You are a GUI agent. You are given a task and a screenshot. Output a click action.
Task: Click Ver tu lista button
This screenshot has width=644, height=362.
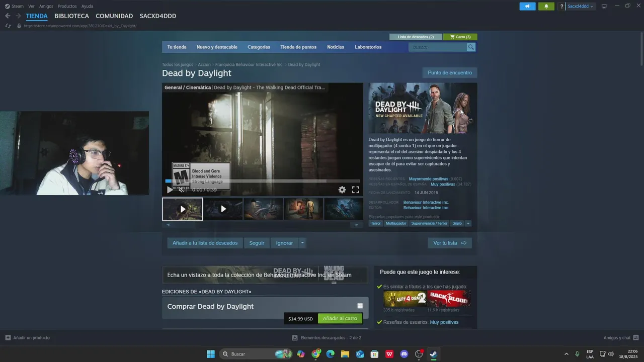pyautogui.click(x=450, y=243)
